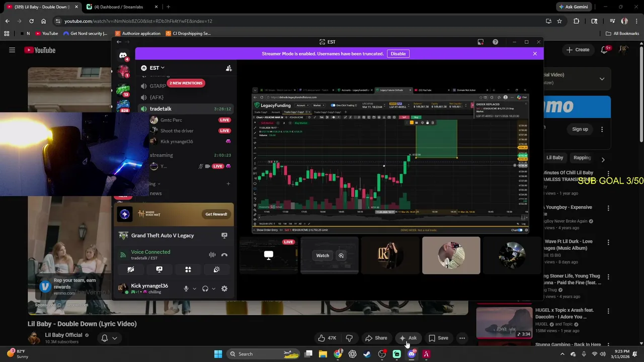Open options for Hugel I Adore You video

pyautogui.click(x=608, y=311)
